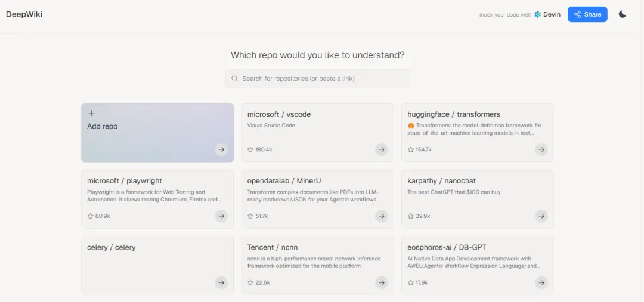Click the arrow on huggingface / transformers card
The height and width of the screenshot is (302, 644).
[541, 150]
